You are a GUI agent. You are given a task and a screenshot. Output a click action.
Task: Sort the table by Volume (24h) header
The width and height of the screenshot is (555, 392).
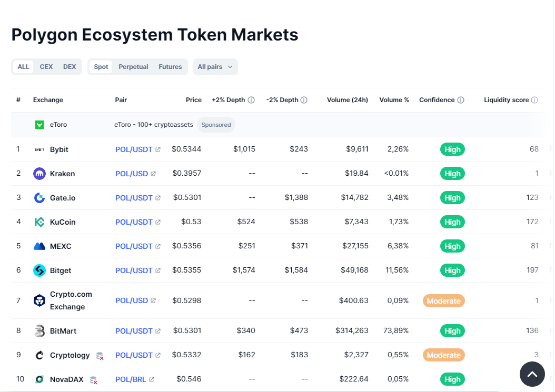(x=347, y=100)
